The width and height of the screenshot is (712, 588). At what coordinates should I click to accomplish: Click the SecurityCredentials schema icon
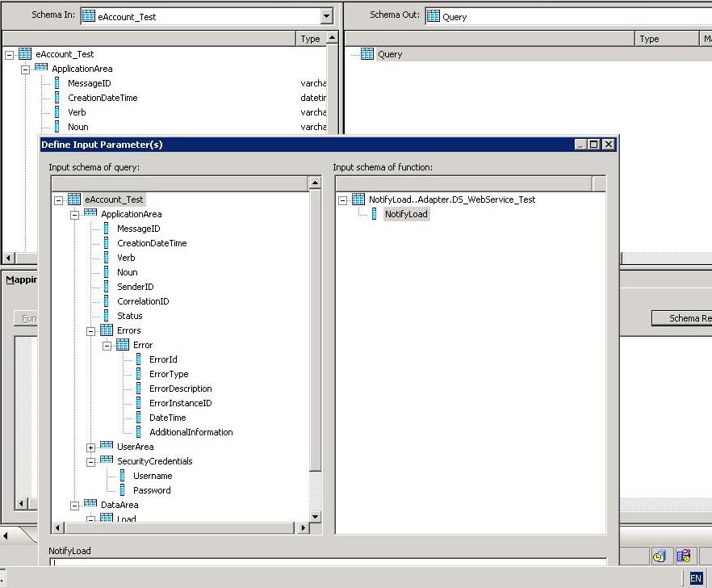[107, 461]
